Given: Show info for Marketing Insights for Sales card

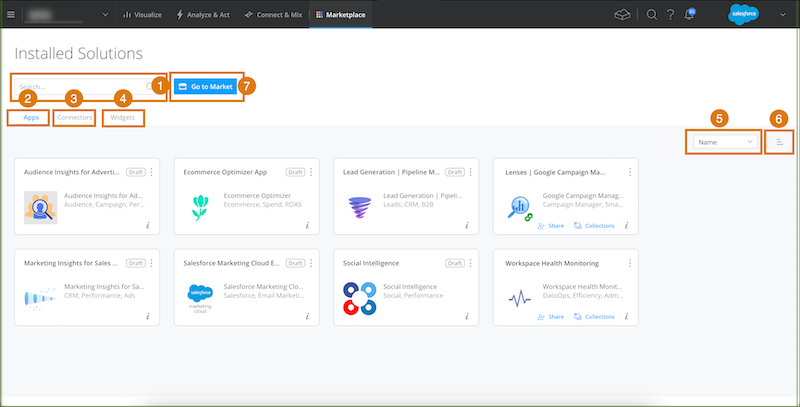Looking at the screenshot, I should coord(148,316).
